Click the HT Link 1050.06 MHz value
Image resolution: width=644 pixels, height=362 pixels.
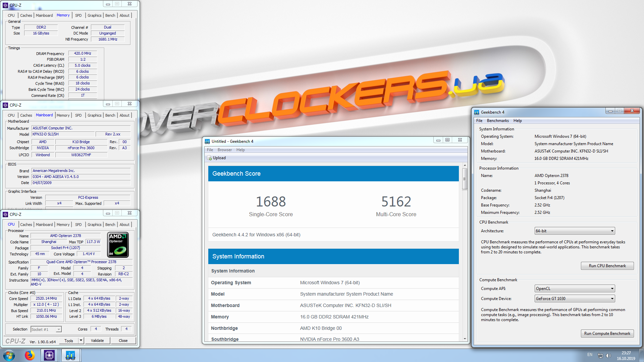(46, 316)
